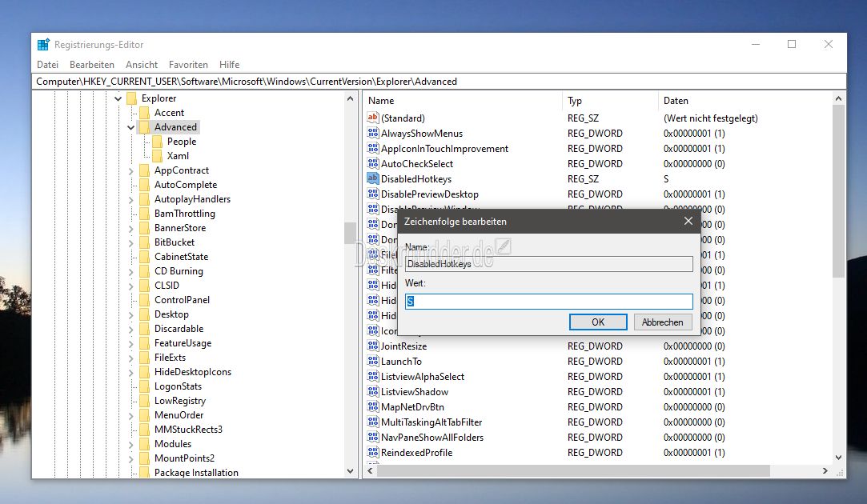The image size is (867, 504).
Task: Select the LowRegistry key in the tree
Action: click(180, 401)
